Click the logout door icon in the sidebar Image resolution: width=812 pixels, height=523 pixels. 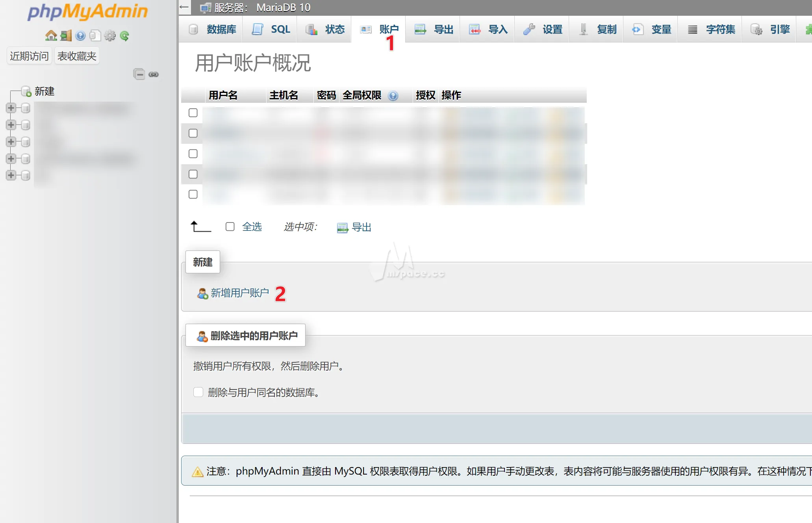pos(66,36)
